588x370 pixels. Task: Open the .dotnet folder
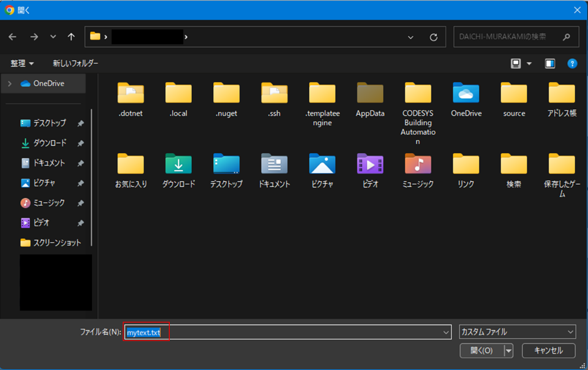pyautogui.click(x=130, y=99)
